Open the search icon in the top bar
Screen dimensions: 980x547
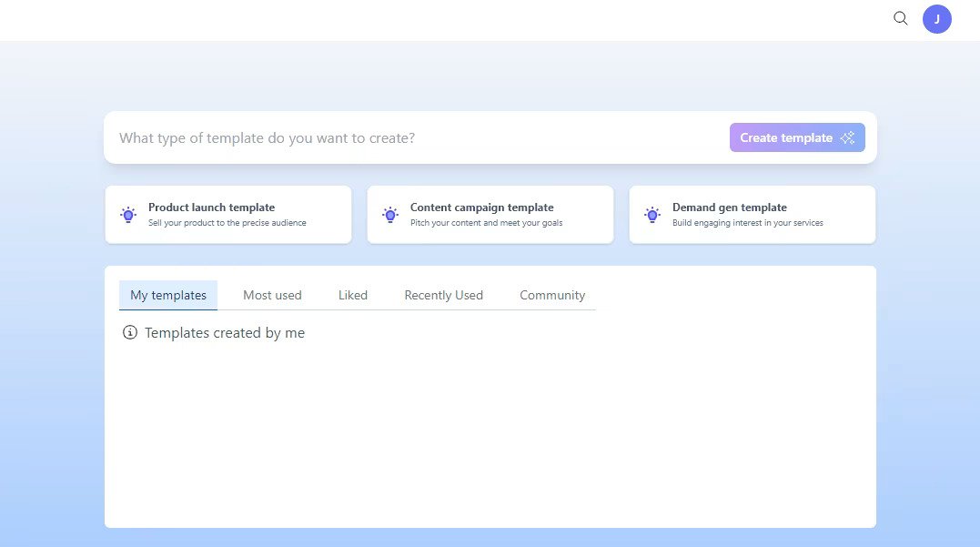900,18
